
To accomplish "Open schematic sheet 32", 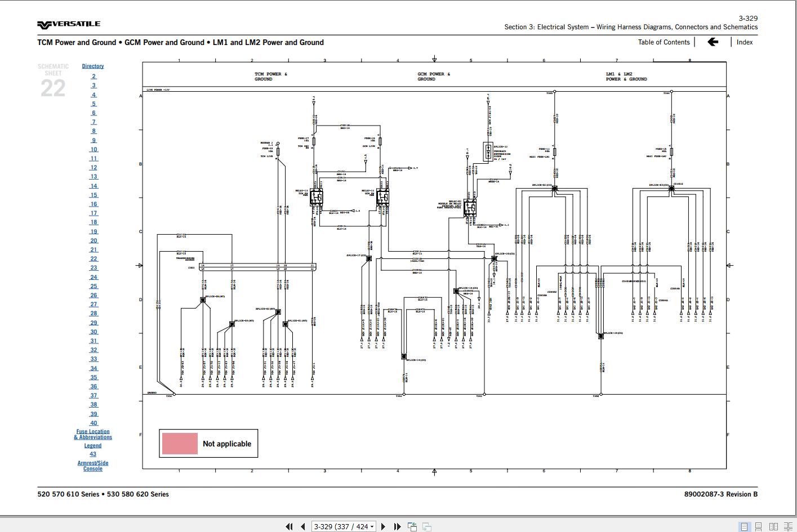I will click(x=93, y=350).
